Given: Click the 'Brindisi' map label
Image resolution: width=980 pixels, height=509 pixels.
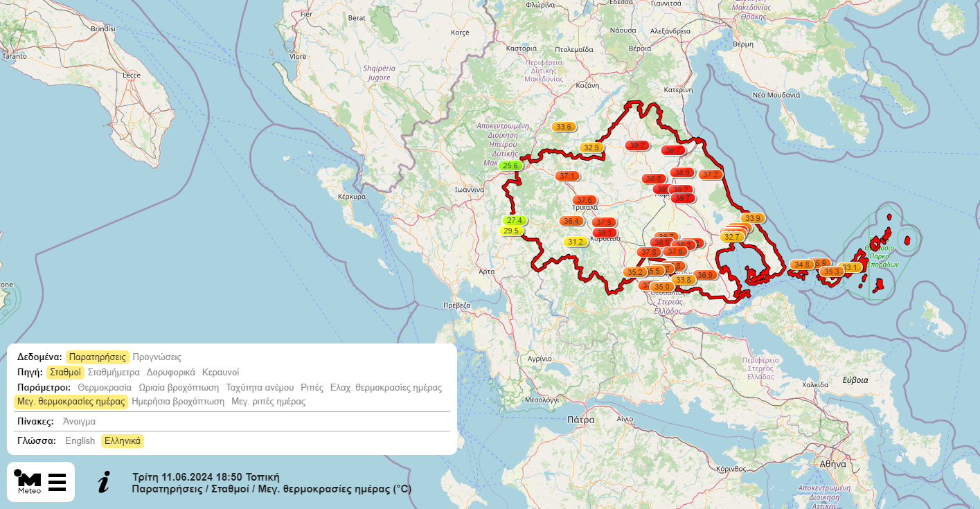Looking at the screenshot, I should (103, 29).
